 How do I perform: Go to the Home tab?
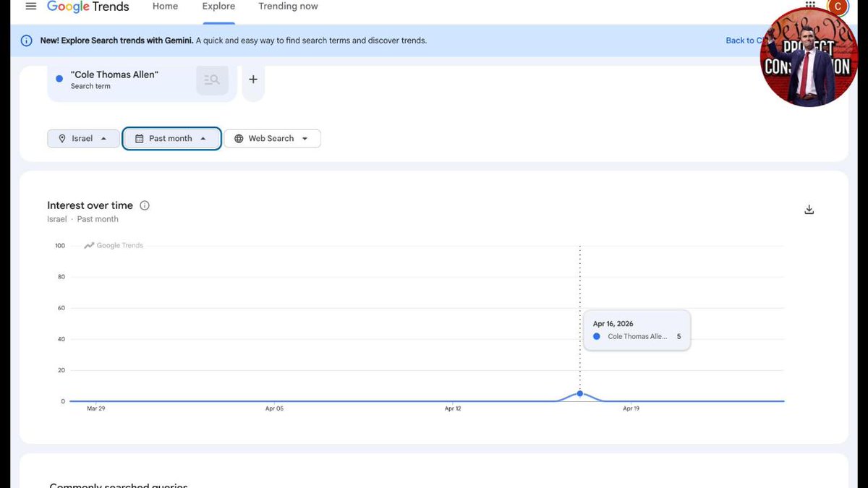(165, 7)
